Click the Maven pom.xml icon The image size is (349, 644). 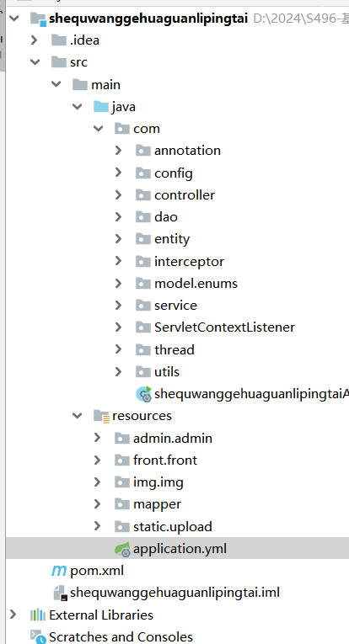(59, 571)
